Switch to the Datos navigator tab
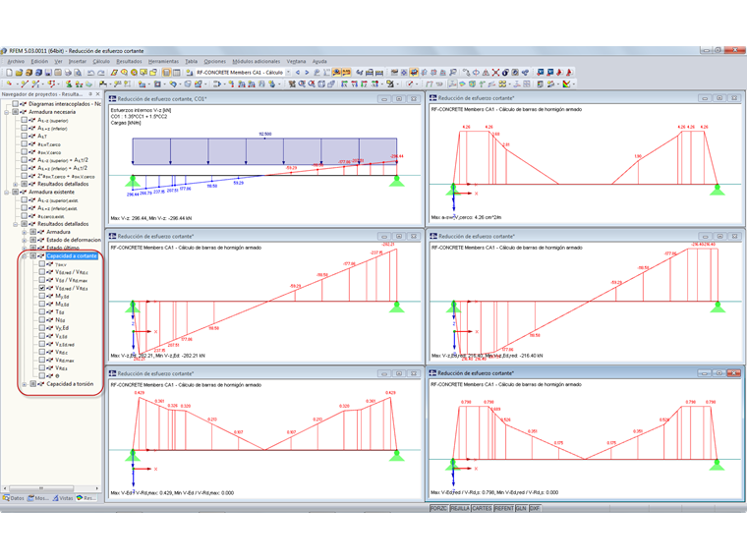747x560 pixels. [14, 498]
